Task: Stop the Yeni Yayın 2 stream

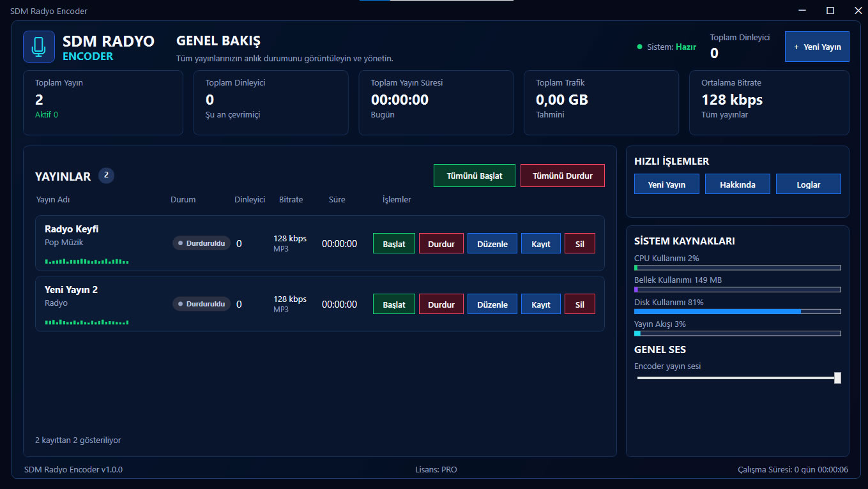Action: [x=441, y=304]
